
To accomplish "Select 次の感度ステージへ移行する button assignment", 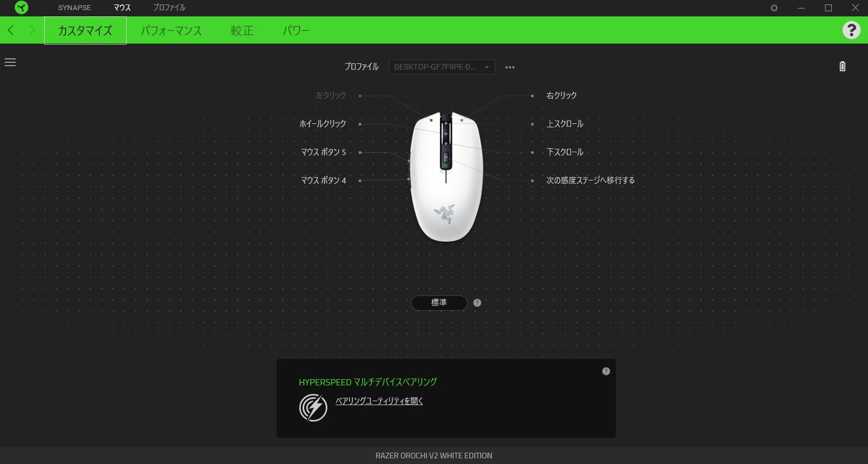I will [590, 181].
